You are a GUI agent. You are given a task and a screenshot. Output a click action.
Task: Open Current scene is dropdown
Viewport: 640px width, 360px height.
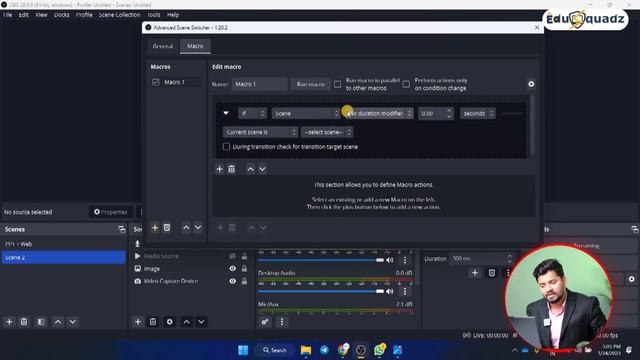260,132
